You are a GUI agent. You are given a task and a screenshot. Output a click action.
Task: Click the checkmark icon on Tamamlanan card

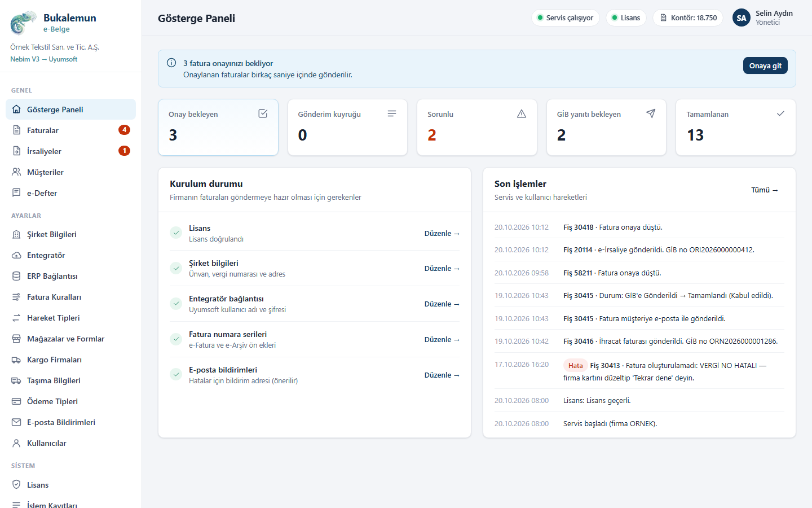pos(780,113)
